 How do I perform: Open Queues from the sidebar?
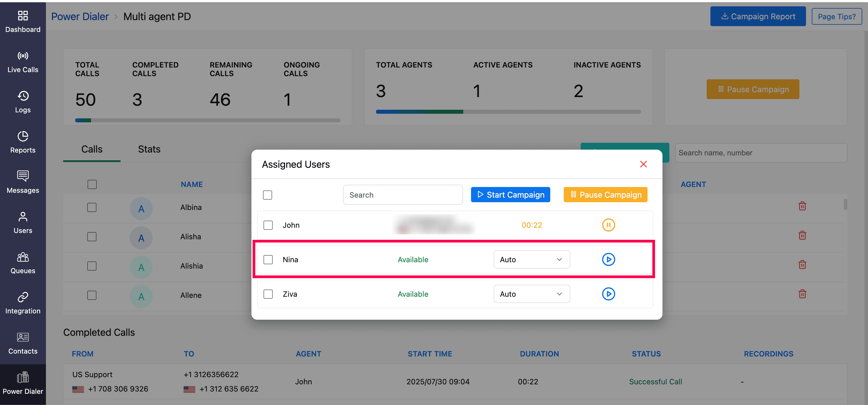[23, 263]
